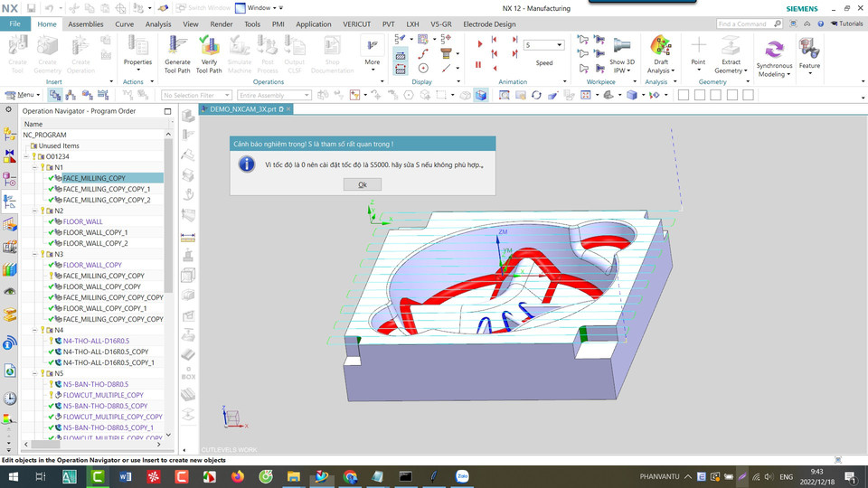Screen dimensions: 868x488
Task: Click the Name column header
Action: pyautogui.click(x=33, y=124)
